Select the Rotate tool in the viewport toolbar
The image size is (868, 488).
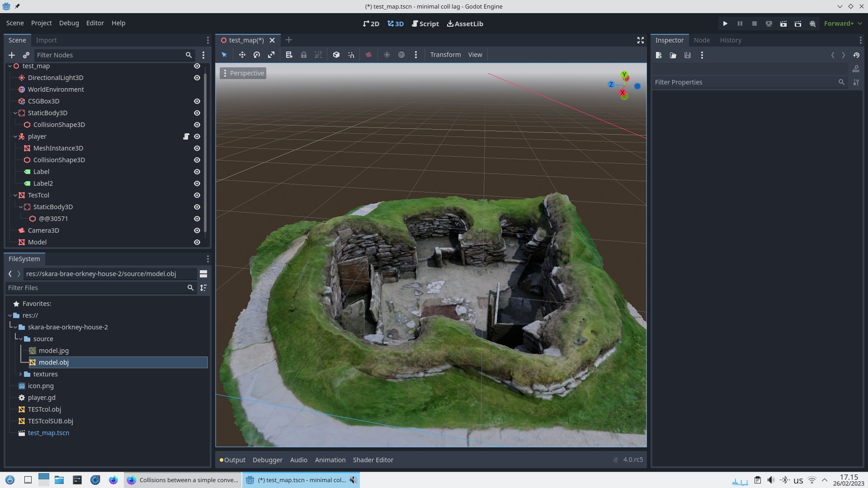pyautogui.click(x=257, y=55)
